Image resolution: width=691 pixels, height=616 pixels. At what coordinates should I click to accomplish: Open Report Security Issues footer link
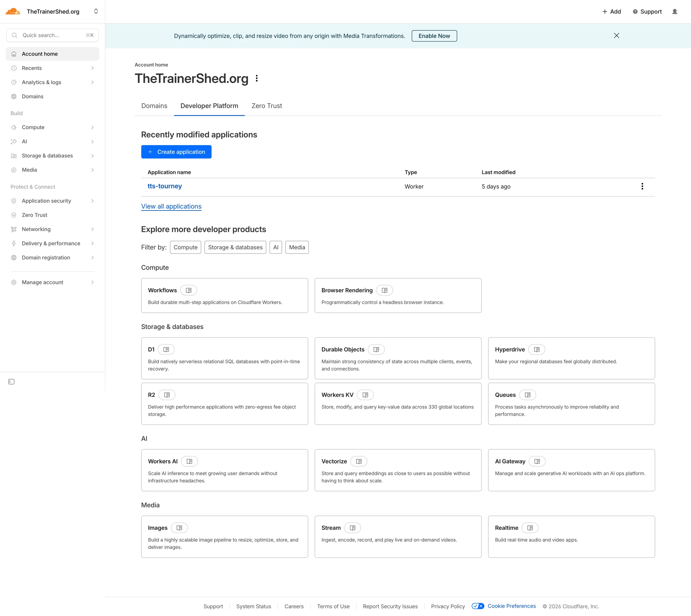pos(390,606)
